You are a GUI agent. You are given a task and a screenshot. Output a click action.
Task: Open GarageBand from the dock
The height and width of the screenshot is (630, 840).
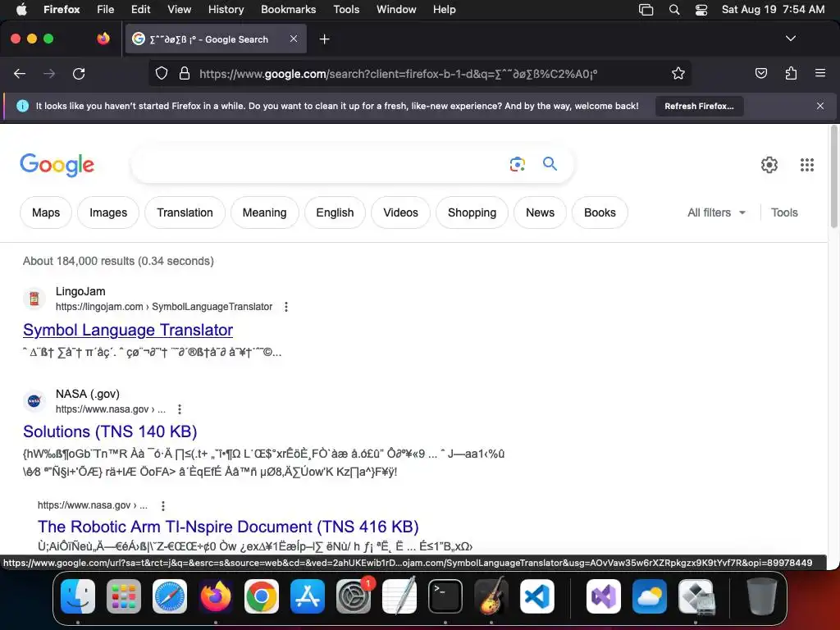(x=491, y=596)
